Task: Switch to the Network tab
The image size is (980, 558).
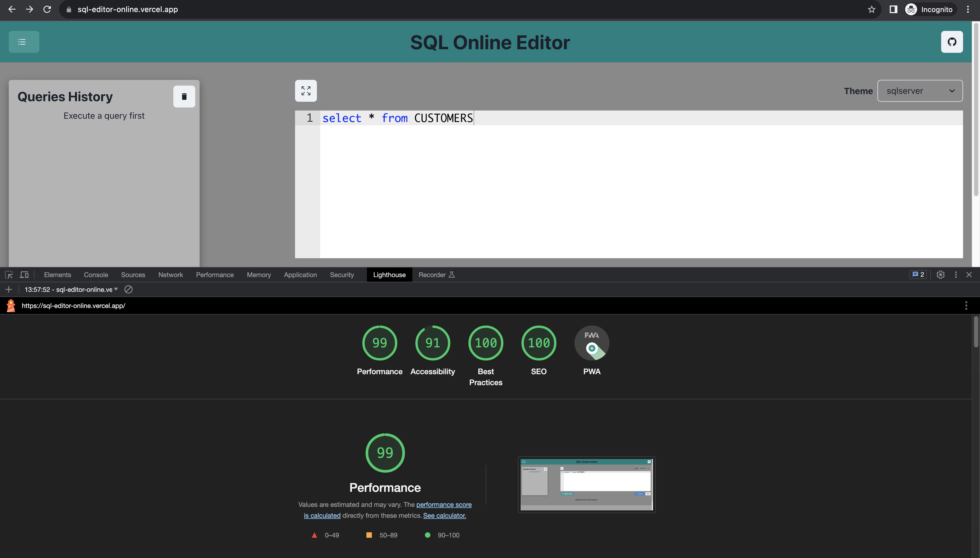Action: (170, 275)
